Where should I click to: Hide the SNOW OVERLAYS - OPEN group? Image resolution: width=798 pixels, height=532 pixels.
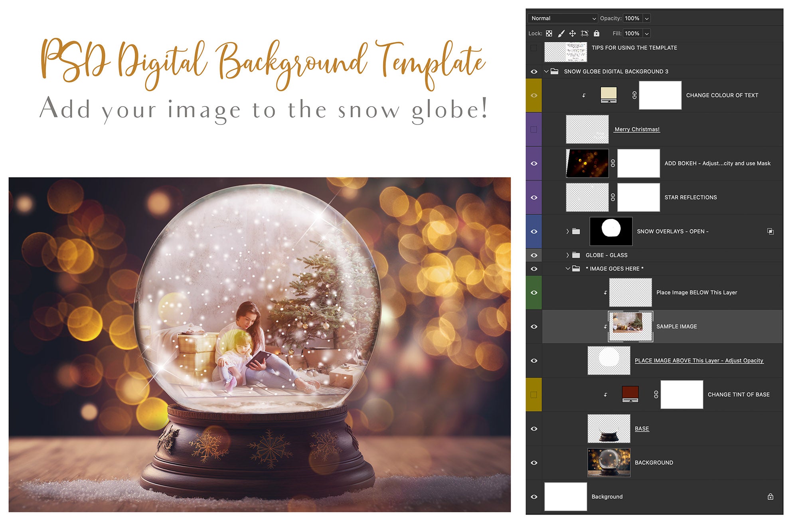point(535,231)
